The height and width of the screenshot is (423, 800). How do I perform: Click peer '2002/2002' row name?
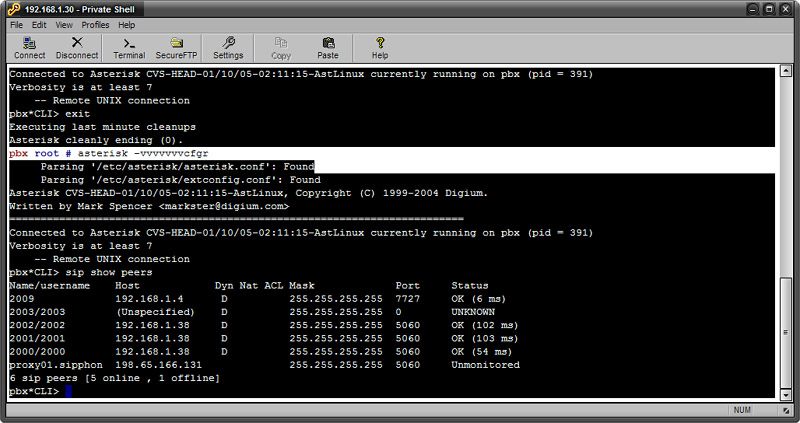click(x=37, y=326)
